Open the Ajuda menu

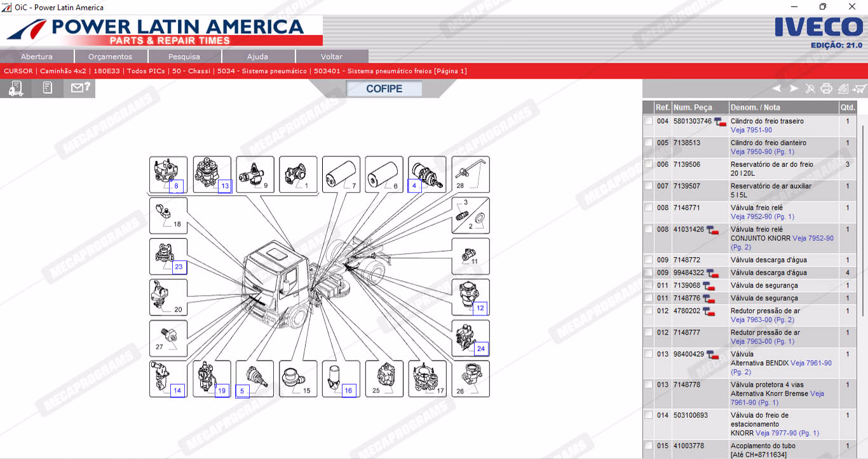(x=257, y=57)
